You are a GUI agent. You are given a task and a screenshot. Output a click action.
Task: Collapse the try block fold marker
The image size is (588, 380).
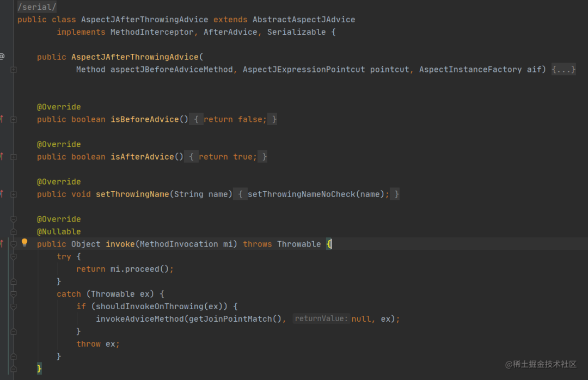14,256
